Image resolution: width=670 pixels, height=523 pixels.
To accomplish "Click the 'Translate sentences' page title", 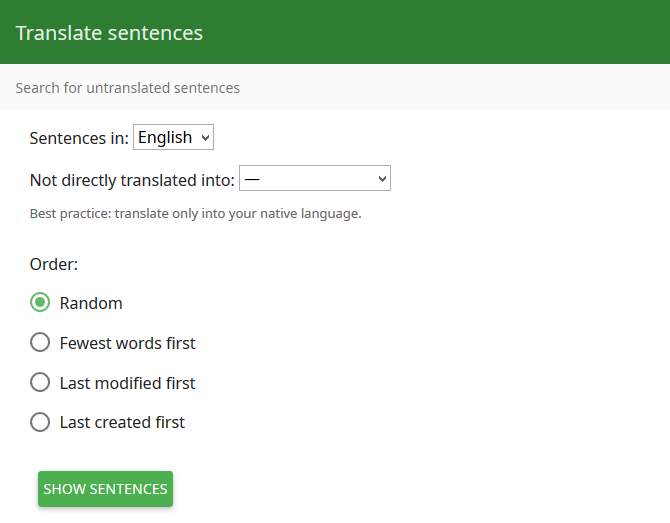I will pyautogui.click(x=109, y=33).
